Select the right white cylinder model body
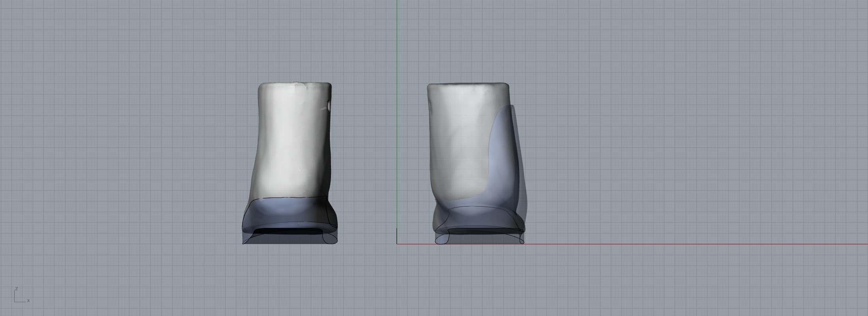Viewport: 868px width, 316px height. point(458,138)
